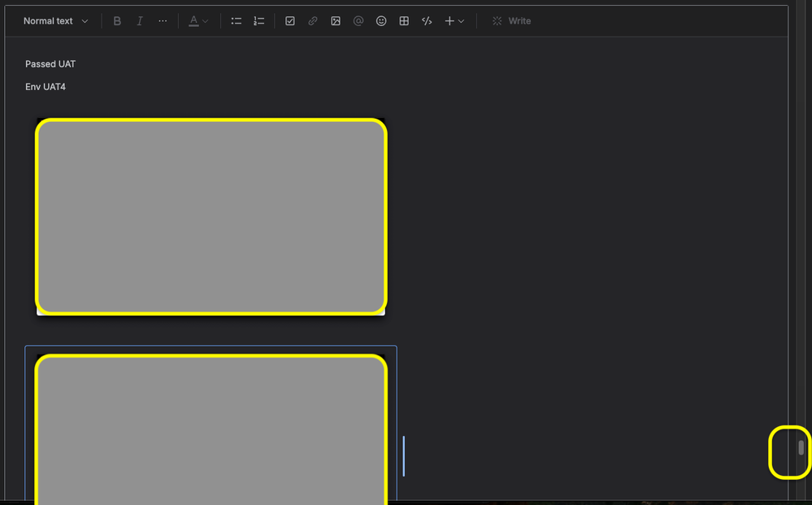The image size is (812, 505).
Task: Insert a numbered list
Action: coord(259,21)
